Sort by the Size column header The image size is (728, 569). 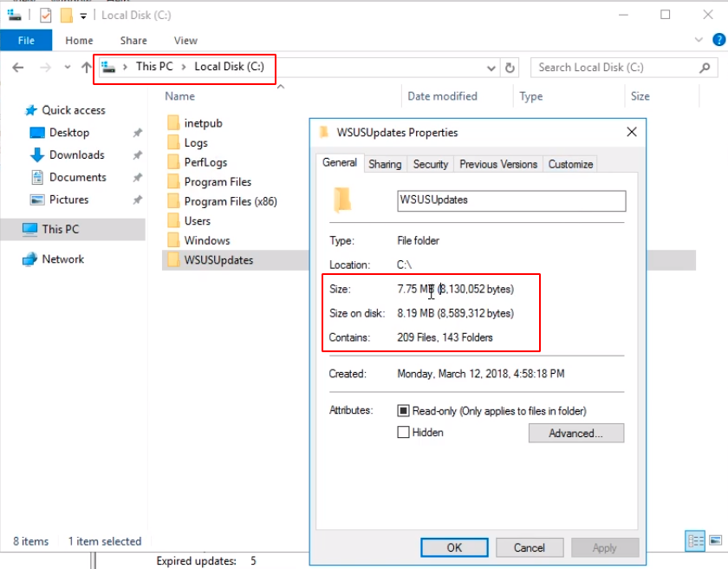pyautogui.click(x=640, y=96)
